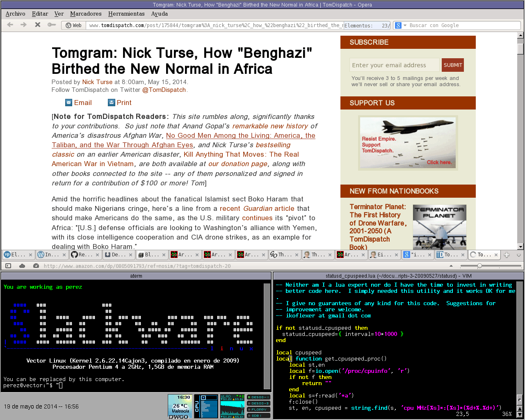Switch to the WordPress 'In...' tab

[x=52, y=255]
